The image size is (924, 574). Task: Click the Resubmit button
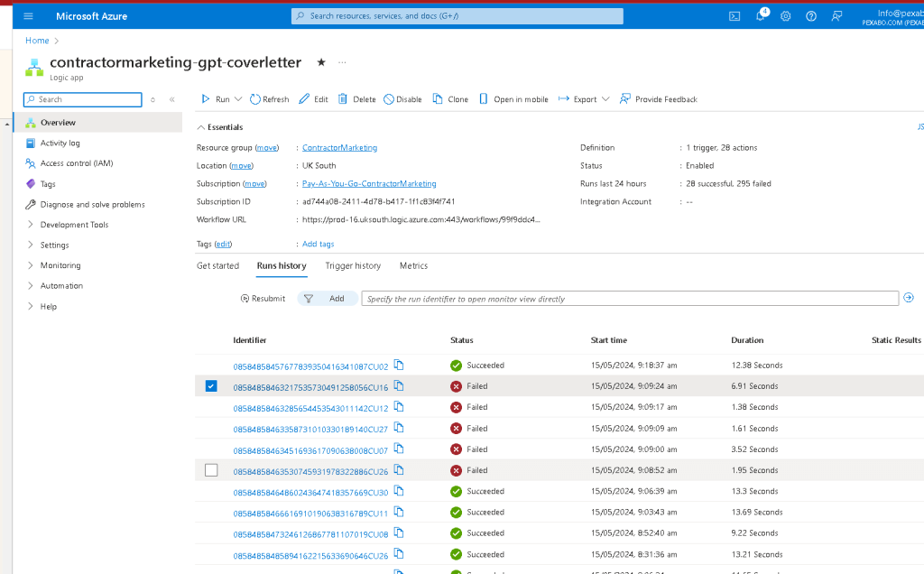(263, 299)
